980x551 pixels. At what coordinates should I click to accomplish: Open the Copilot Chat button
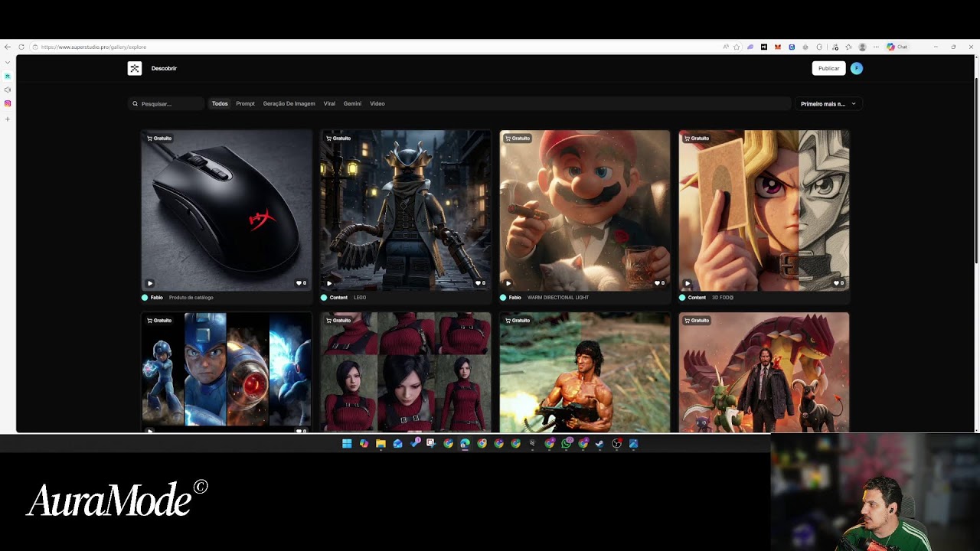click(897, 47)
